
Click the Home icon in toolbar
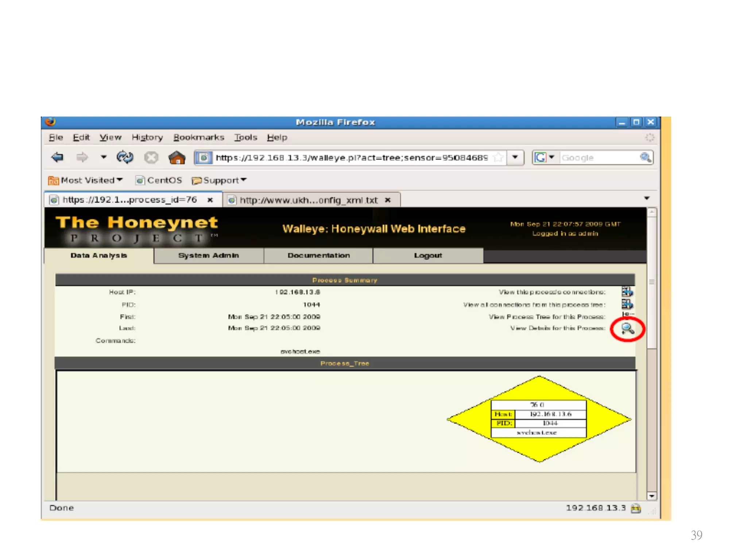(177, 157)
